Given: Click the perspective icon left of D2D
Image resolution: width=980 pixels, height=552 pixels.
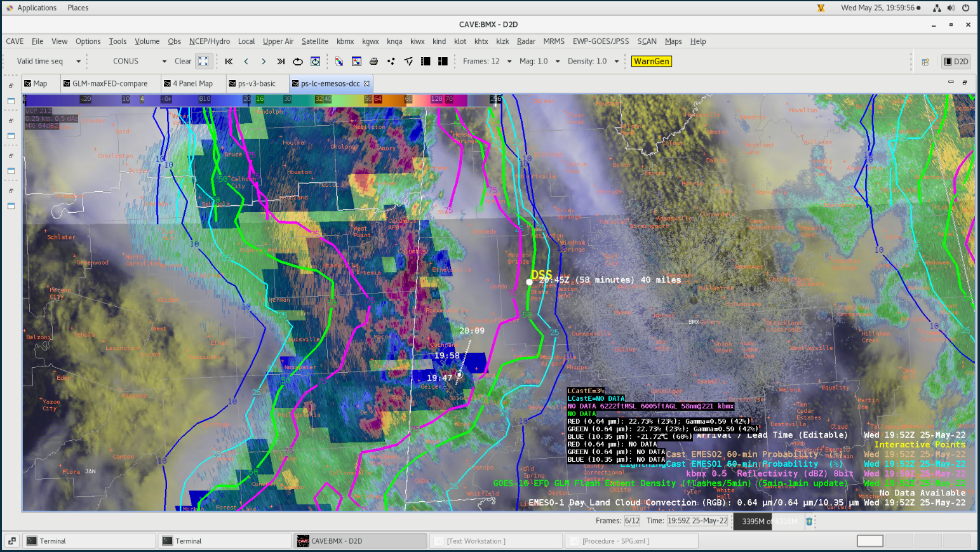Looking at the screenshot, I should point(925,62).
